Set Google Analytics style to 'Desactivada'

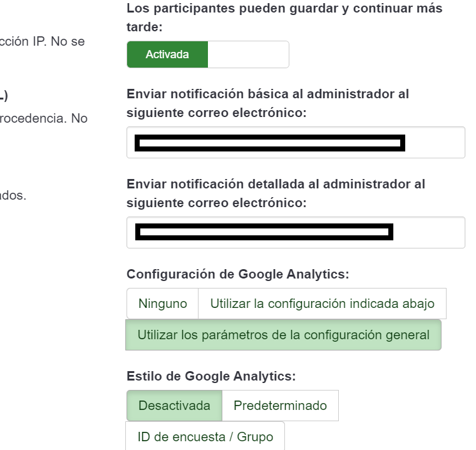tap(174, 406)
